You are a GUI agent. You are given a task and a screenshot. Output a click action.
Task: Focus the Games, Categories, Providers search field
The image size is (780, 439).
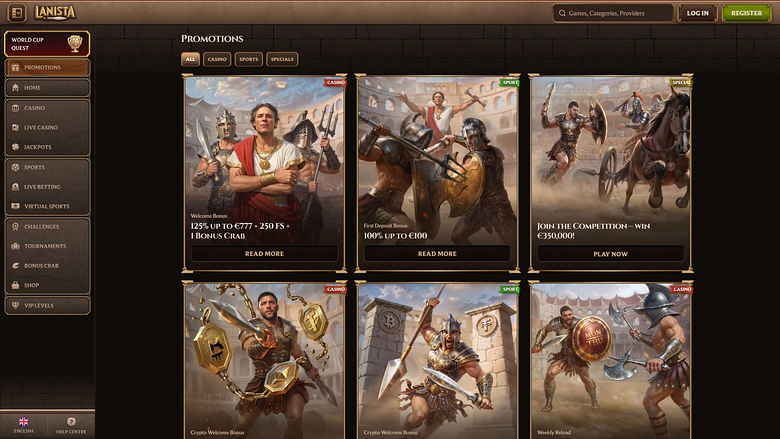(x=613, y=13)
